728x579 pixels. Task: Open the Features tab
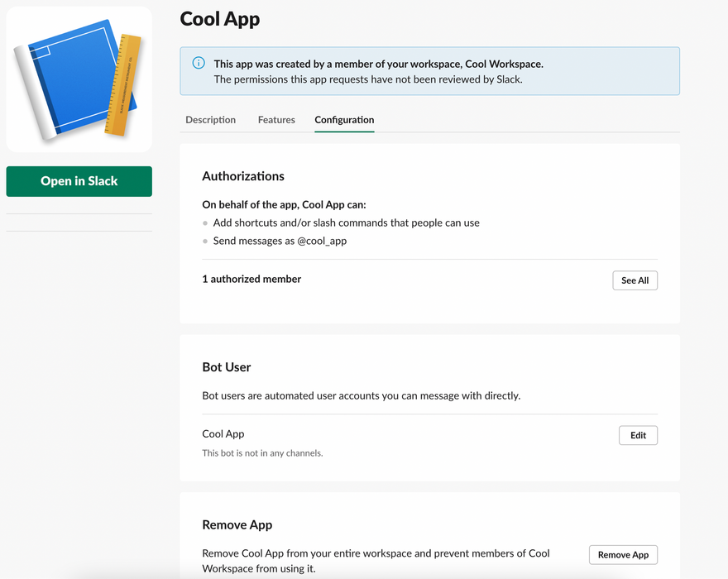[x=276, y=120]
